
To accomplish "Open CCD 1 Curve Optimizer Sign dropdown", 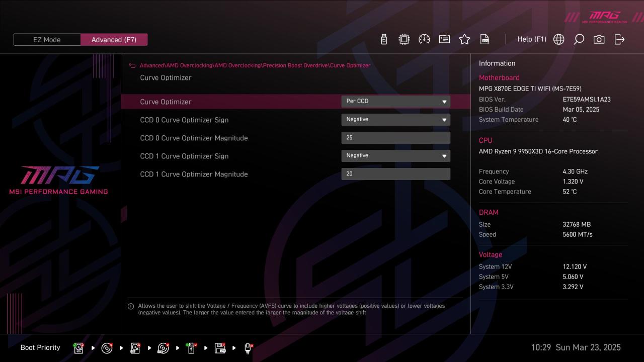I will [x=395, y=156].
